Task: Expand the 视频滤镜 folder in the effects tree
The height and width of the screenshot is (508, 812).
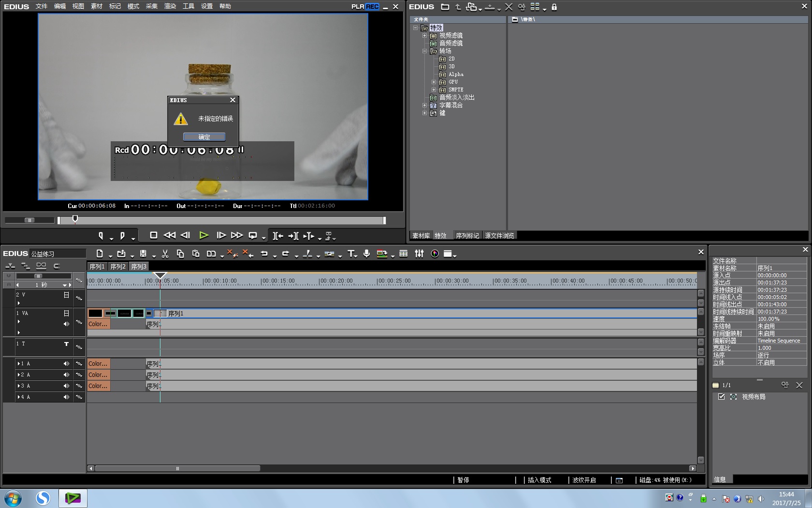Action: pos(424,35)
